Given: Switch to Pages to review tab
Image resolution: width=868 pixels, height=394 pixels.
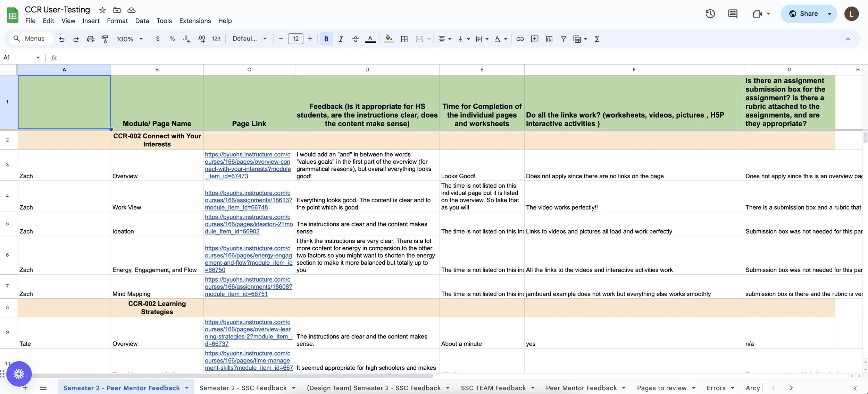Looking at the screenshot, I should tap(661, 388).
